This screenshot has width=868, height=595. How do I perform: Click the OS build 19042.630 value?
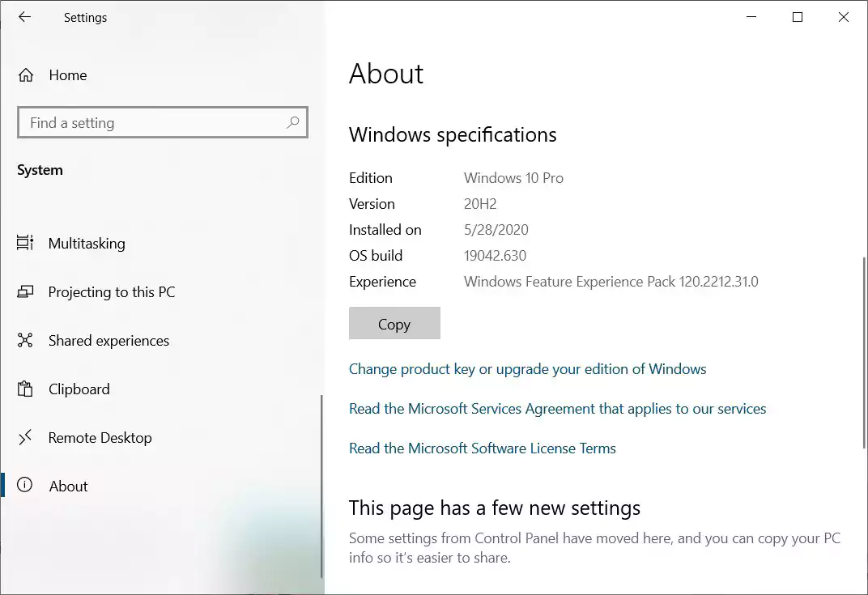495,256
